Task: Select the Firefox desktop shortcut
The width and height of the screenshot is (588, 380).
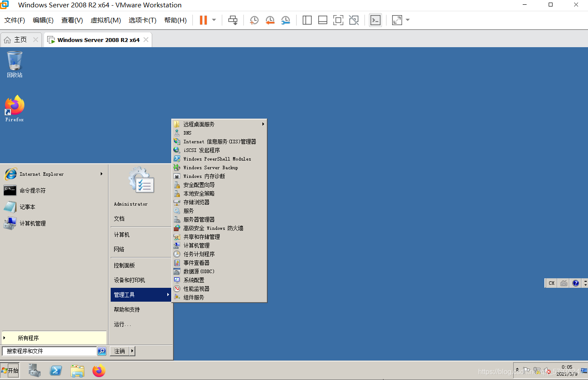Action: click(14, 109)
